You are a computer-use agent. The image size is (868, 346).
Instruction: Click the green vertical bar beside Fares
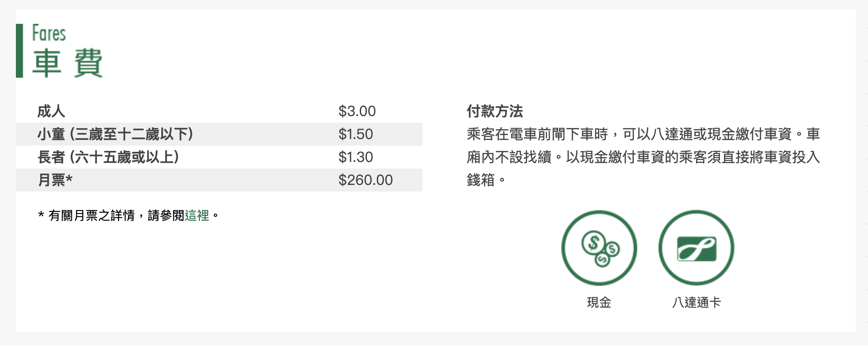[x=19, y=51]
